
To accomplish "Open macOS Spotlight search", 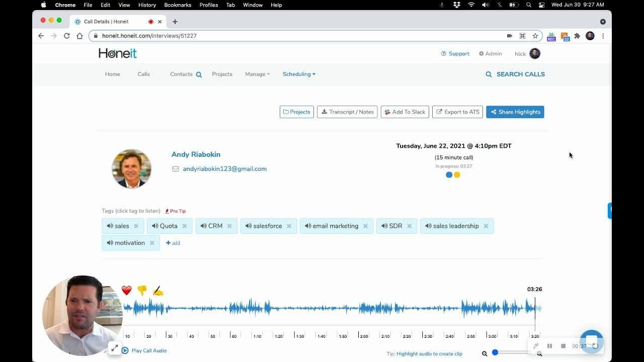I will 528,5.
